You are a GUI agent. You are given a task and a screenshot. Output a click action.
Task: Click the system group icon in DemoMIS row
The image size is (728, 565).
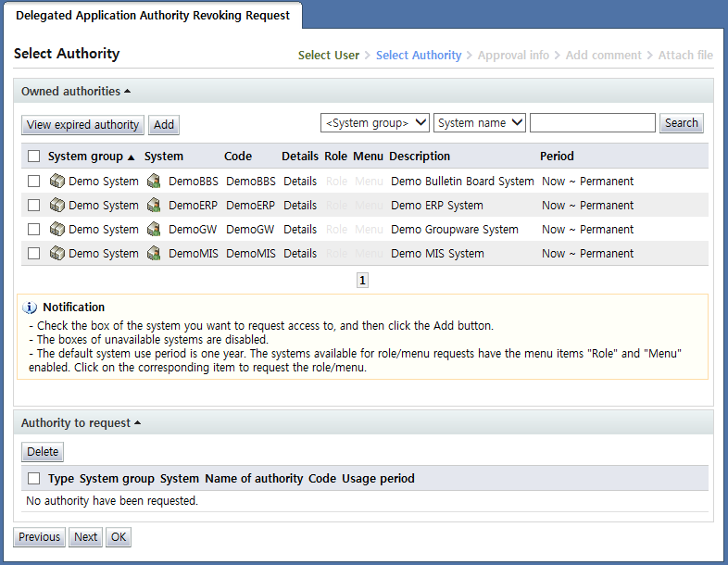[x=57, y=254]
